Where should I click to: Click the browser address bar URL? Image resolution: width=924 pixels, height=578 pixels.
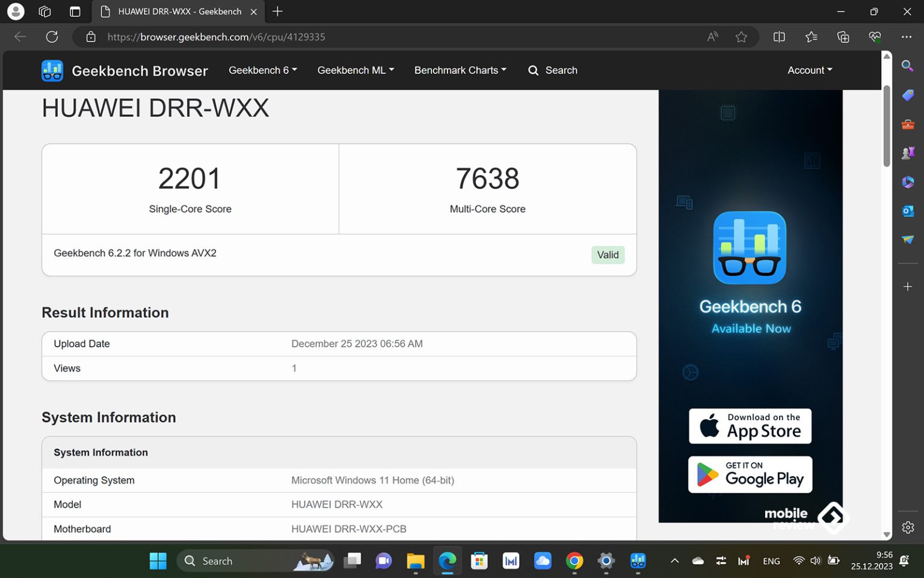coord(217,37)
